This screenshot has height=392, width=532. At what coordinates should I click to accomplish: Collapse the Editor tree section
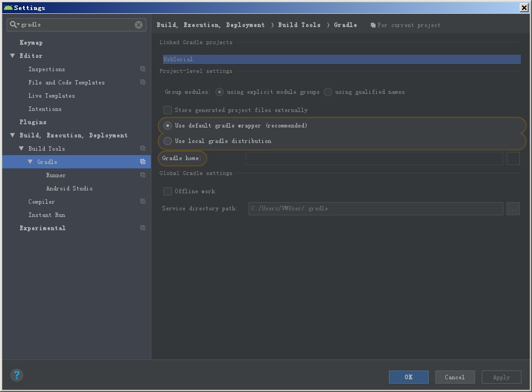tap(13, 56)
